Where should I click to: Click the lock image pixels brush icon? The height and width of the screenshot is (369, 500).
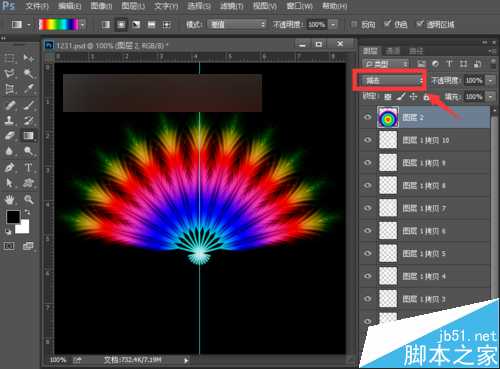[401, 97]
